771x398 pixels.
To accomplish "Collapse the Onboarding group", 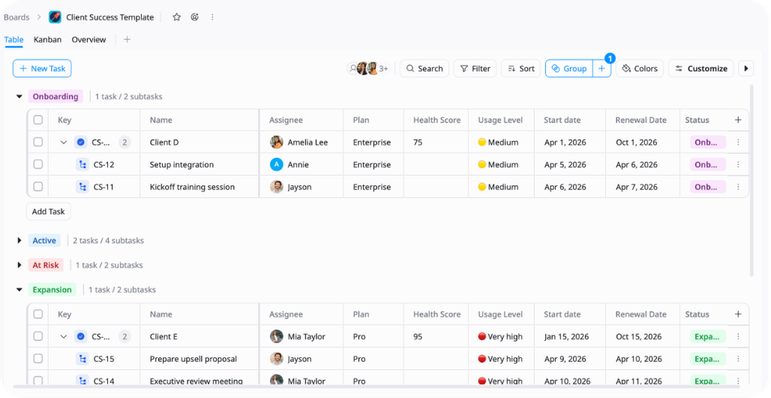I will 19,96.
